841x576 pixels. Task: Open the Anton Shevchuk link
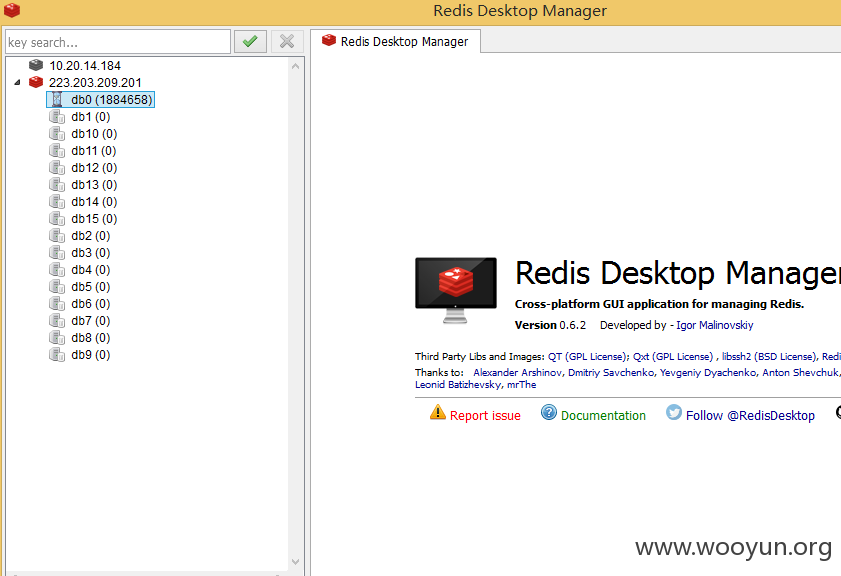click(800, 372)
